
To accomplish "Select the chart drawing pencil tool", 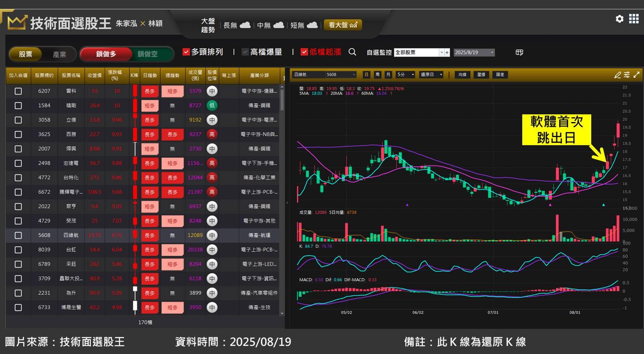I will [x=617, y=75].
